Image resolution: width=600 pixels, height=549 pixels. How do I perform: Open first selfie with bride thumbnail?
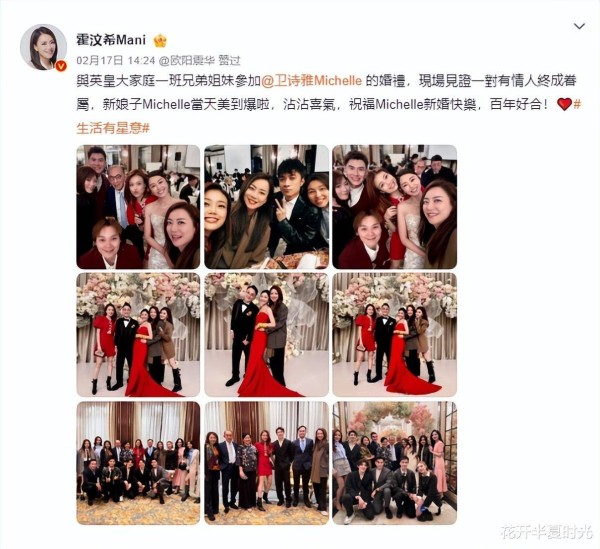[138, 207]
